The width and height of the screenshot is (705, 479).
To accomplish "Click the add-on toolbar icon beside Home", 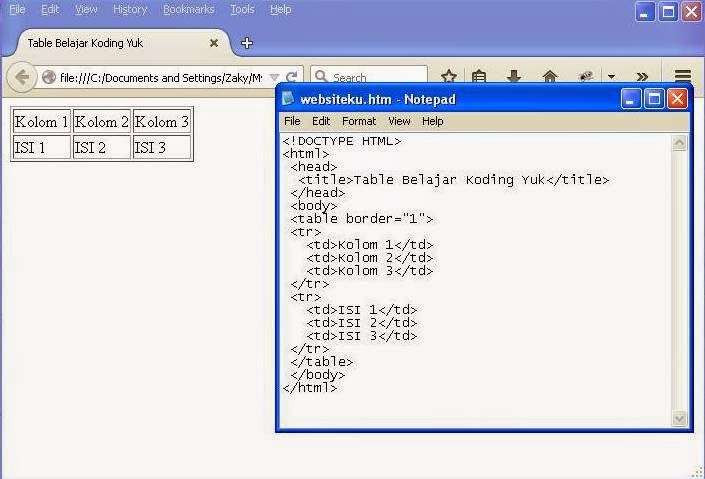I will pyautogui.click(x=585, y=76).
